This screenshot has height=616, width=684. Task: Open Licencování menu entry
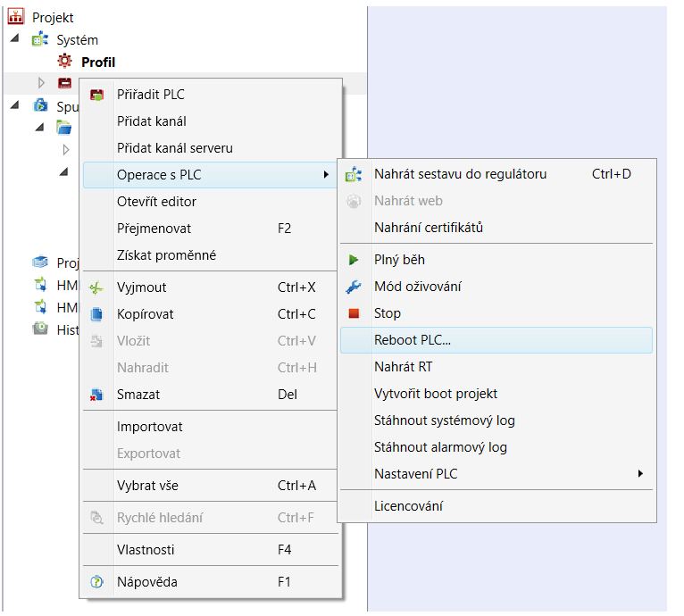pyautogui.click(x=408, y=506)
